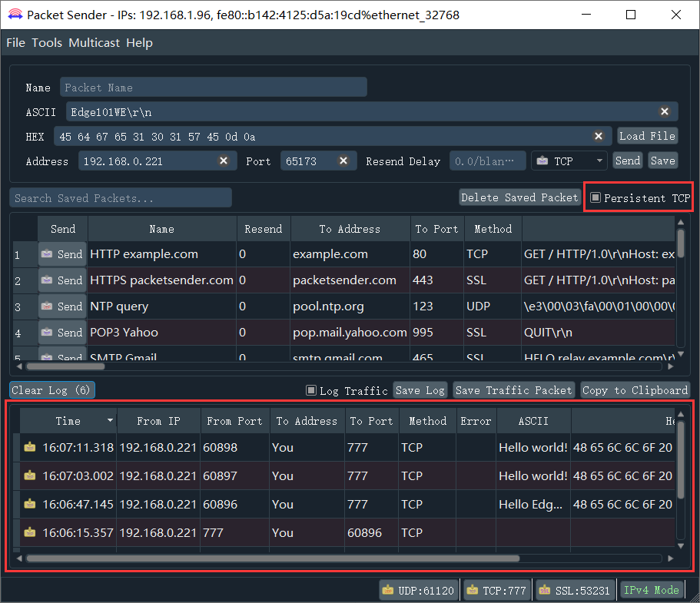Click the UDP:61120 status bar indicator

coord(418,590)
